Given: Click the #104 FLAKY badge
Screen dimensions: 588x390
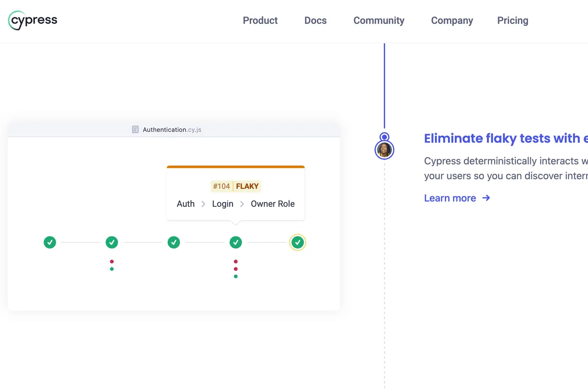Looking at the screenshot, I should pyautogui.click(x=236, y=186).
